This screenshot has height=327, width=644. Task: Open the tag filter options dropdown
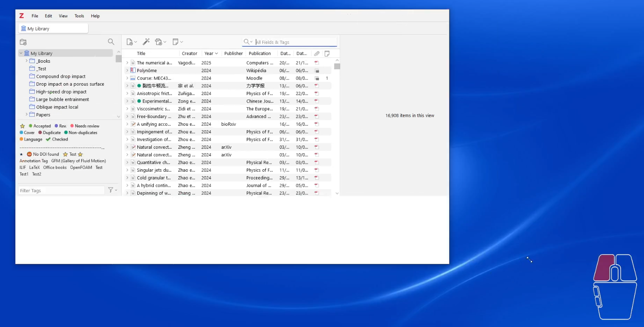pos(112,190)
